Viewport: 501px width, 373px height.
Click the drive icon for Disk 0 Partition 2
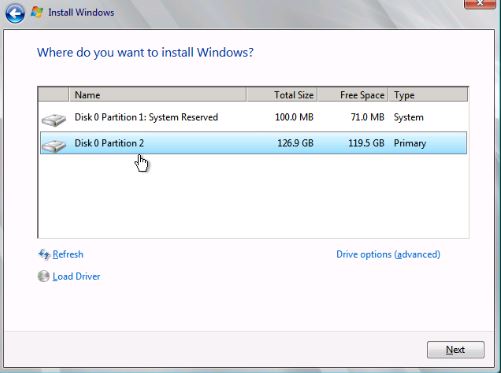(x=54, y=145)
